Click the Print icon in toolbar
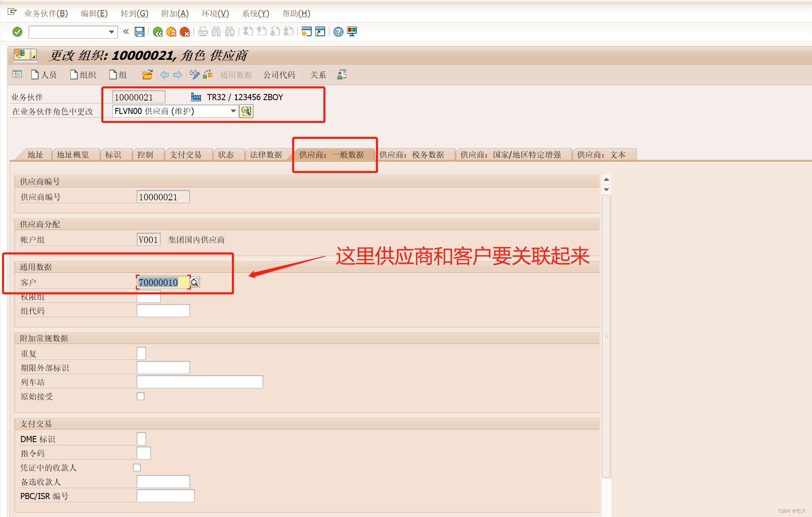Viewport: 812px width, 517px height. [203, 32]
